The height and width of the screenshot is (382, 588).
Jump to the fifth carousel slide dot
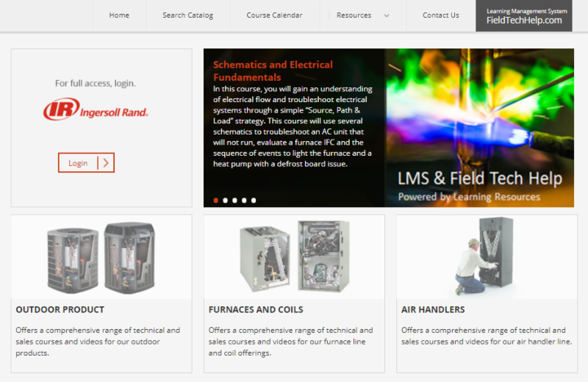pyautogui.click(x=254, y=201)
